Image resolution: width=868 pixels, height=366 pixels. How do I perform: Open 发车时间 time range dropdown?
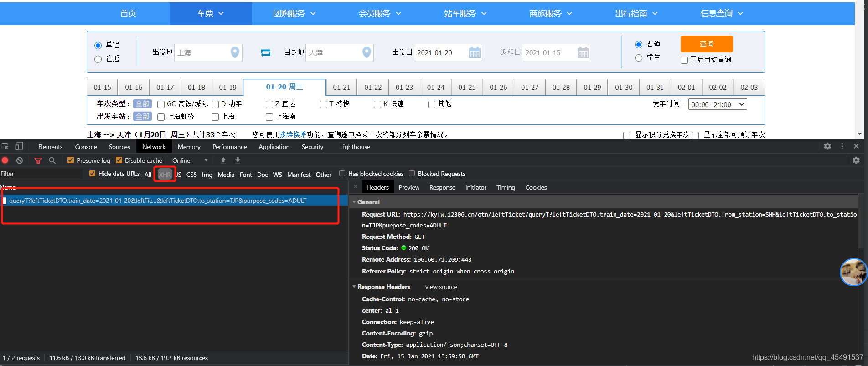point(718,104)
